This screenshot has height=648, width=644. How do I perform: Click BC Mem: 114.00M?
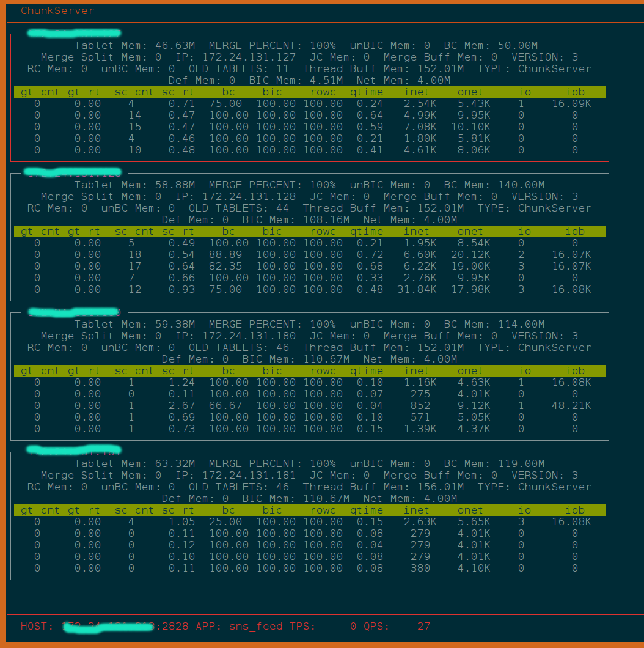click(494, 324)
